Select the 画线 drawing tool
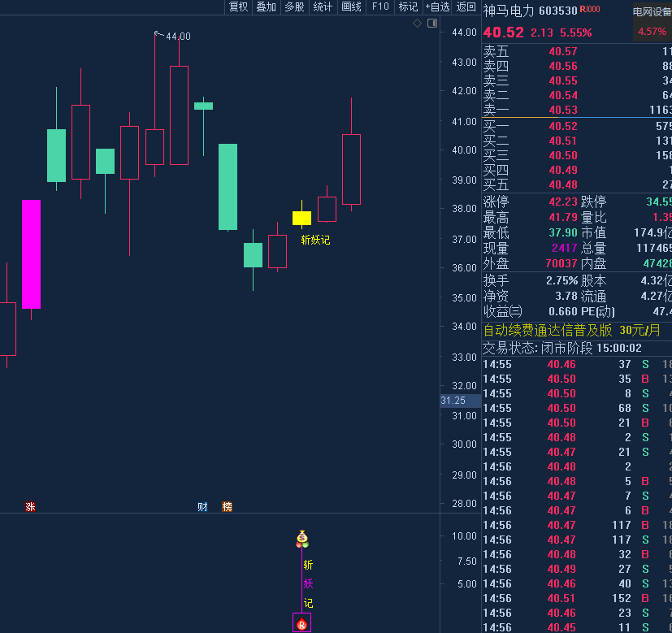The height and width of the screenshot is (633, 672). 351,7
